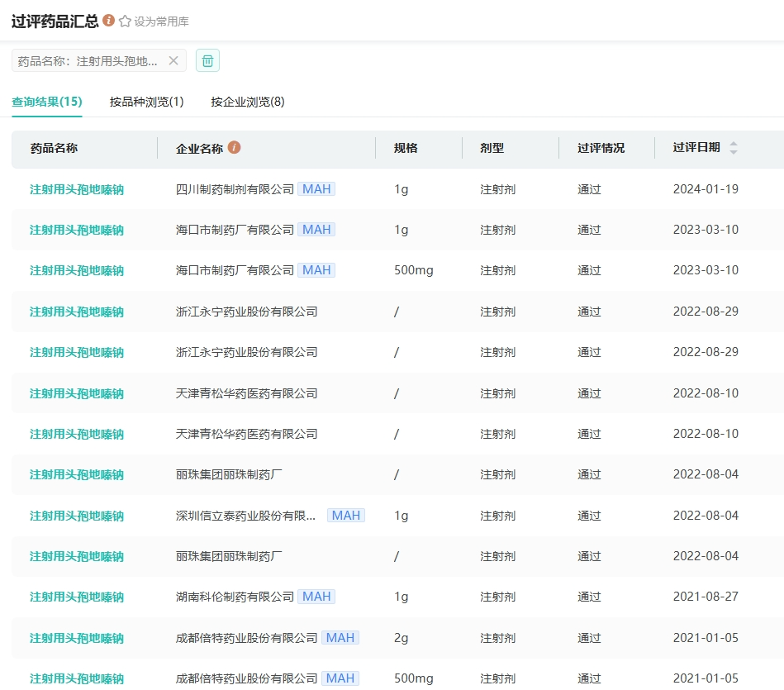The image size is (784, 690).
Task: Click the star icon for 设为常用库
Action: tap(126, 21)
